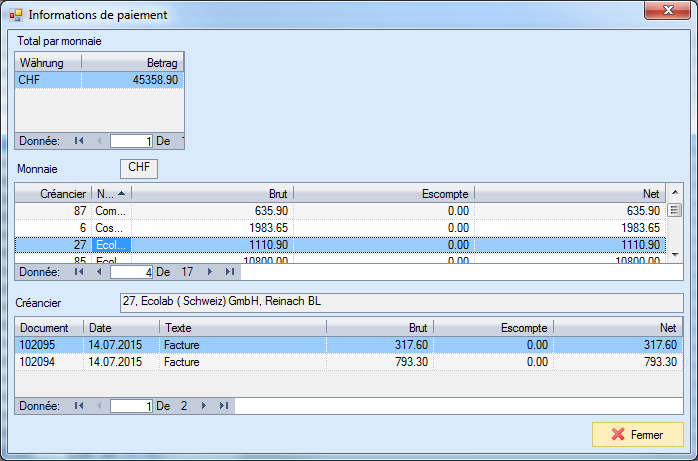Go to next document record of 2
Screen dimensions: 698x461
[203, 406]
